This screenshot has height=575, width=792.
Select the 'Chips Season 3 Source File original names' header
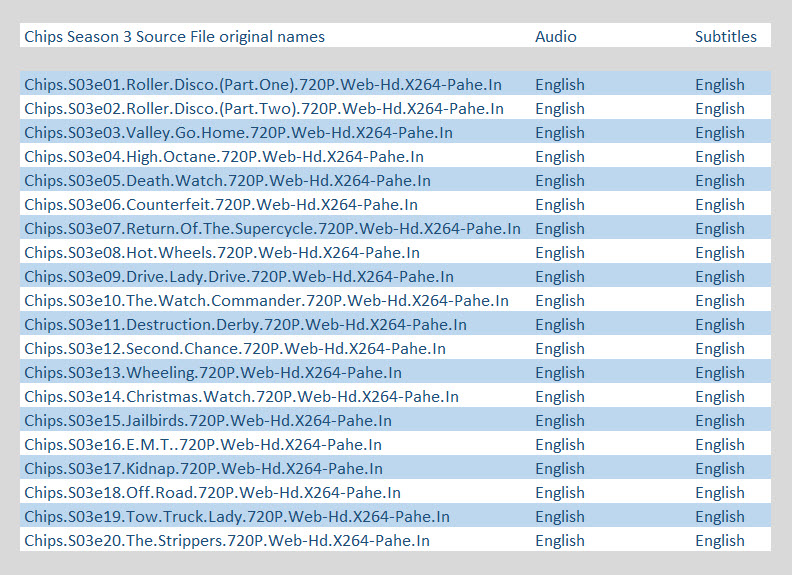click(174, 37)
